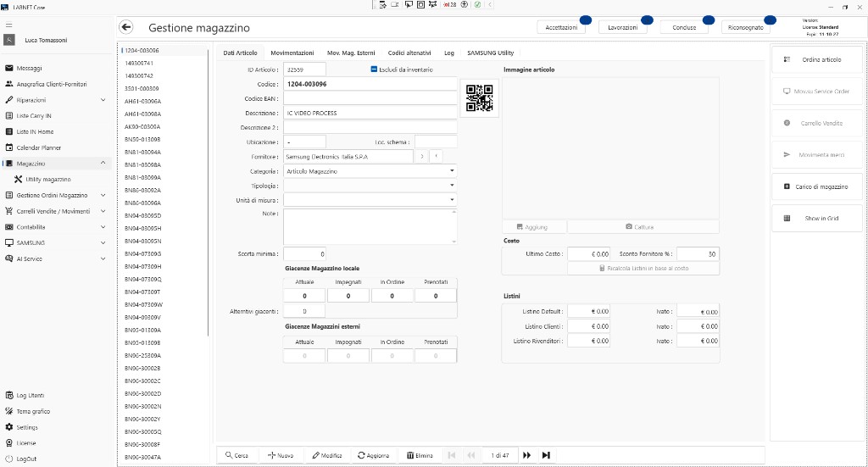Viewport: 868px width, 467px height.
Task: Expand the Riparazioni menu
Action: point(103,100)
